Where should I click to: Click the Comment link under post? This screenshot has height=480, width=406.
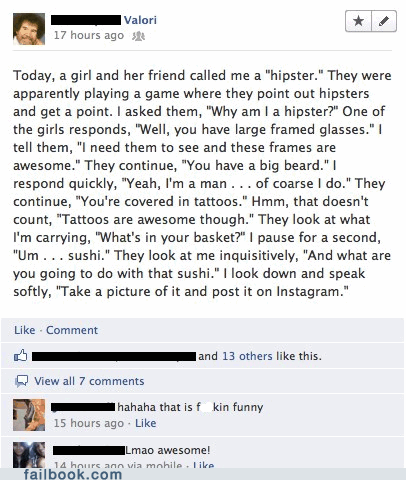[72, 330]
